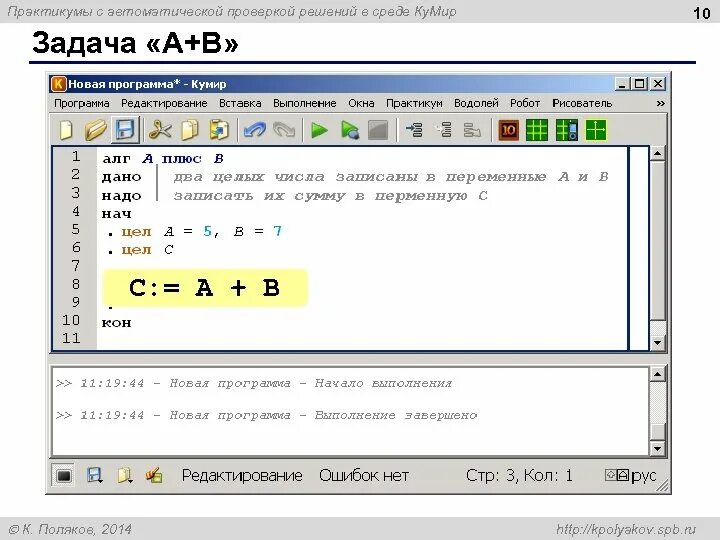The height and width of the screenshot is (540, 720).
Task: Open the Выполнение menu
Action: (x=304, y=103)
